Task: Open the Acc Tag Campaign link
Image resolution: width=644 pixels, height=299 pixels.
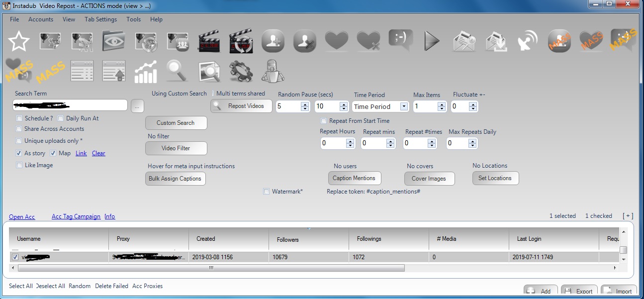Action: pos(76,216)
